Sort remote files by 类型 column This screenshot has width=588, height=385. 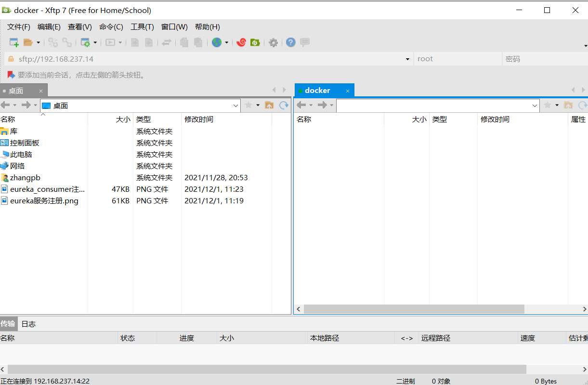pyautogui.click(x=453, y=119)
